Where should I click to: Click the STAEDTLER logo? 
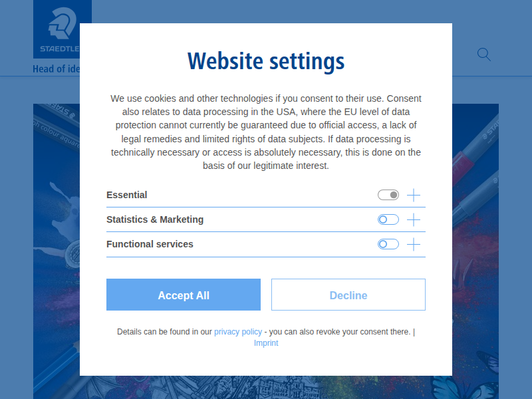[62, 29]
